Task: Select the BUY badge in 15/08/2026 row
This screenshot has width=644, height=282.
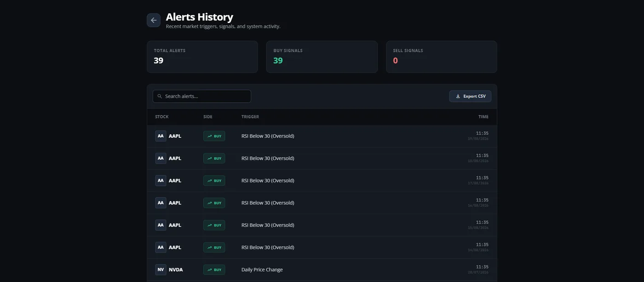Action: pos(214,225)
